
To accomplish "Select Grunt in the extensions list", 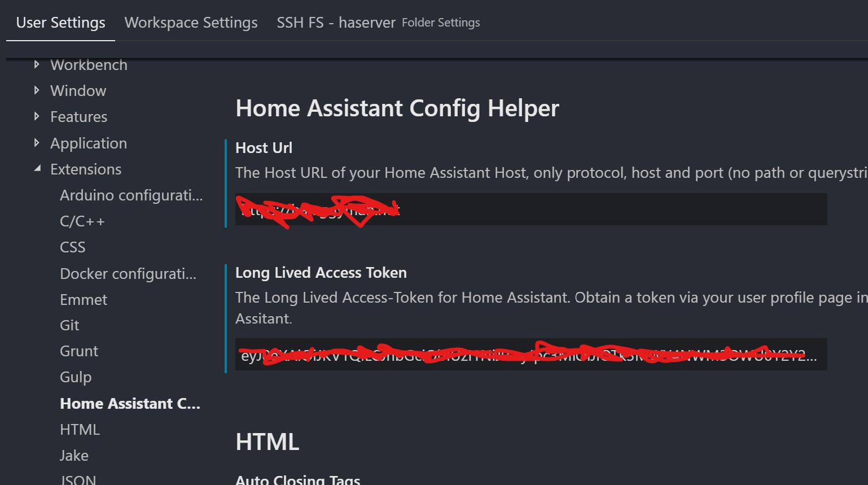I will [79, 351].
